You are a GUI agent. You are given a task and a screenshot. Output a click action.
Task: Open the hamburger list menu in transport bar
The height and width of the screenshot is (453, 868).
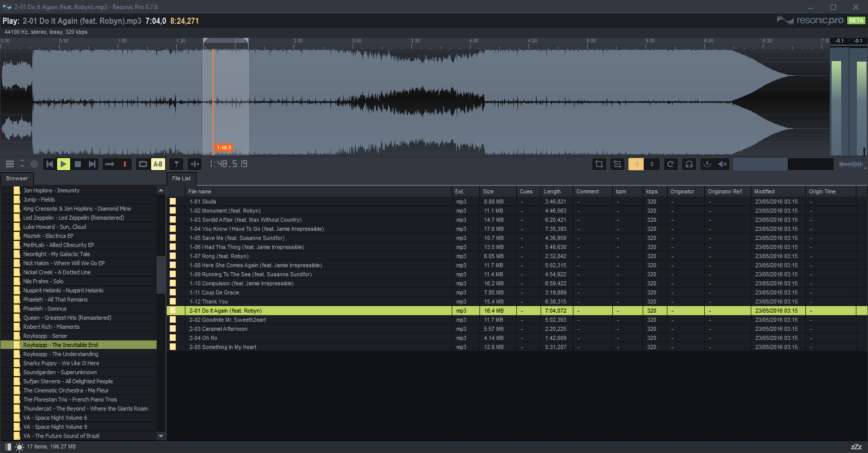(x=10, y=164)
